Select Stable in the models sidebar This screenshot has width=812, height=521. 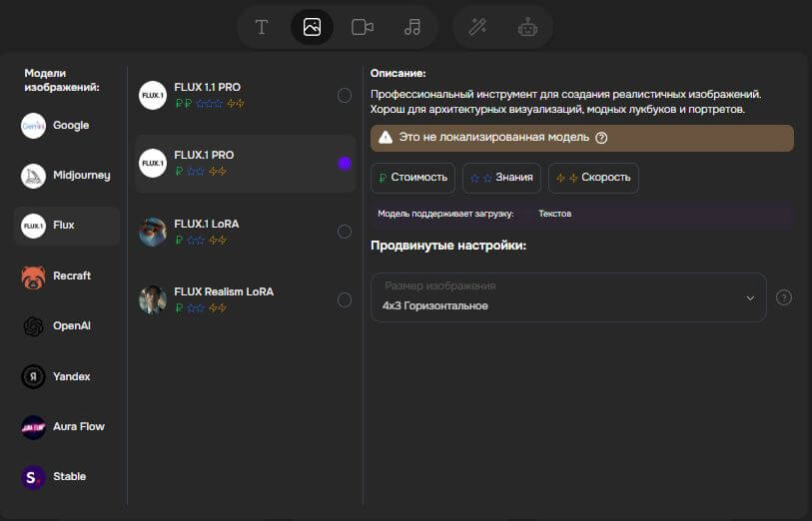[66, 476]
